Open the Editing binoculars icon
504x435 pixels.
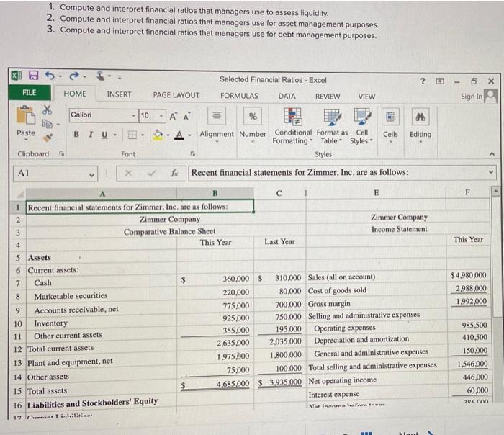tap(420, 117)
